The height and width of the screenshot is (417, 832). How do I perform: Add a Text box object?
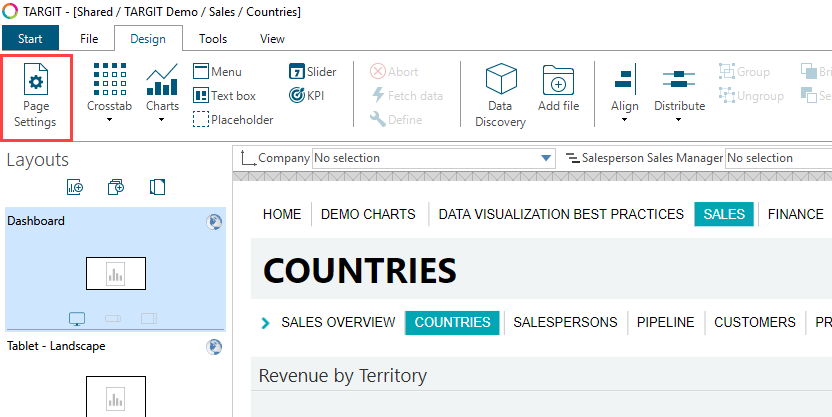click(x=224, y=95)
